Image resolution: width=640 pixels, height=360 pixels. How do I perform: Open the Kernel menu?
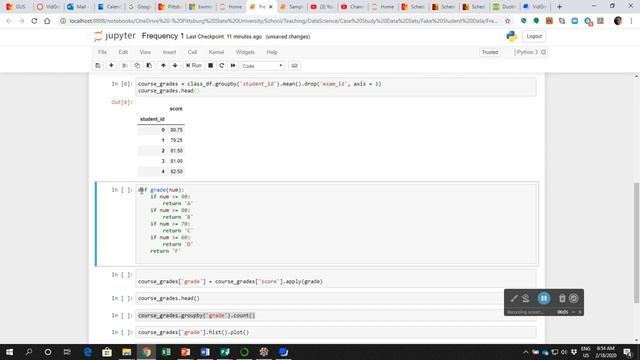point(216,52)
